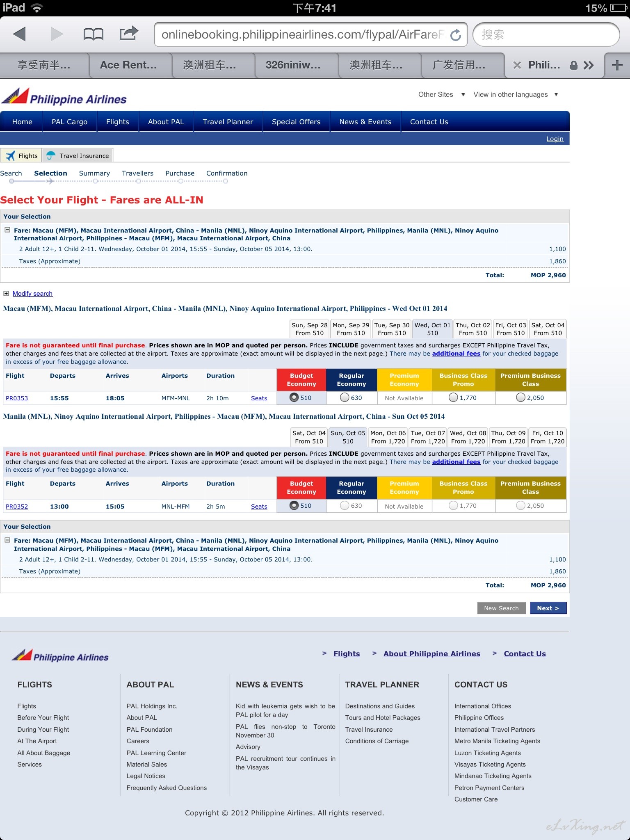This screenshot has width=630, height=840.
Task: Show more tabs with double chevron
Action: point(589,65)
